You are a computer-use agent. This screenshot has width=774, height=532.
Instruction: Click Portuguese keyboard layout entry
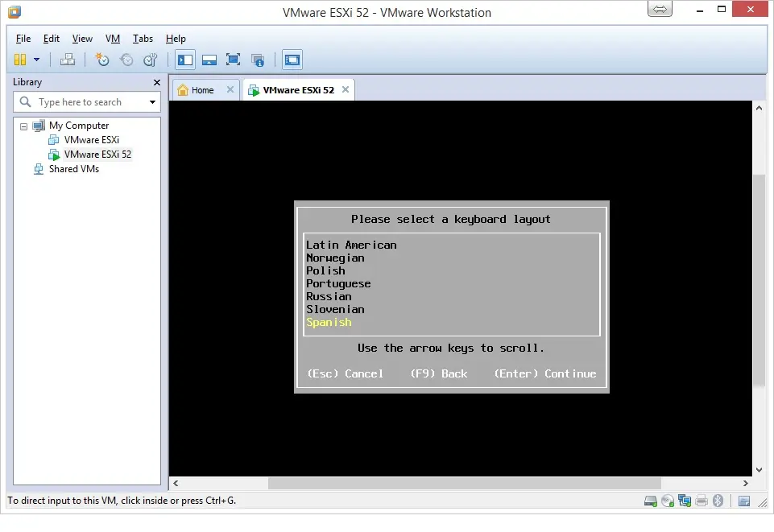click(x=338, y=283)
